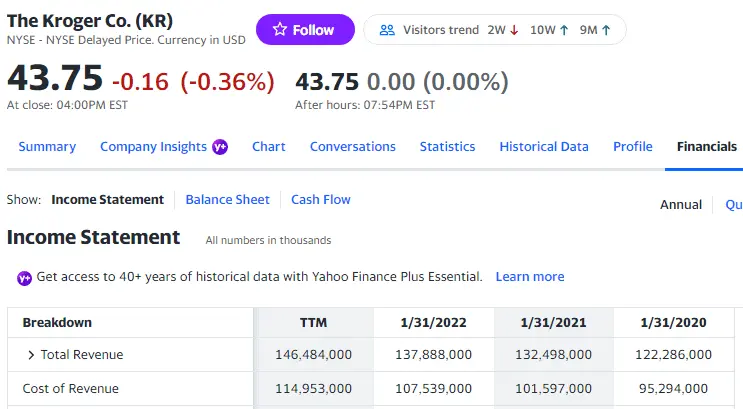This screenshot has width=743, height=409.
Task: Click the 9M up-arrow trend indicator
Action: point(606,30)
